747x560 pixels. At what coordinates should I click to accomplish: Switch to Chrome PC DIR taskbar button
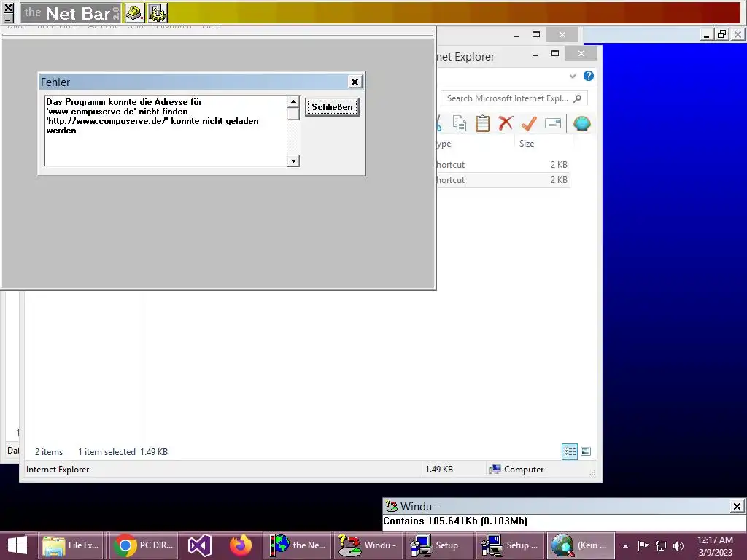144,545
